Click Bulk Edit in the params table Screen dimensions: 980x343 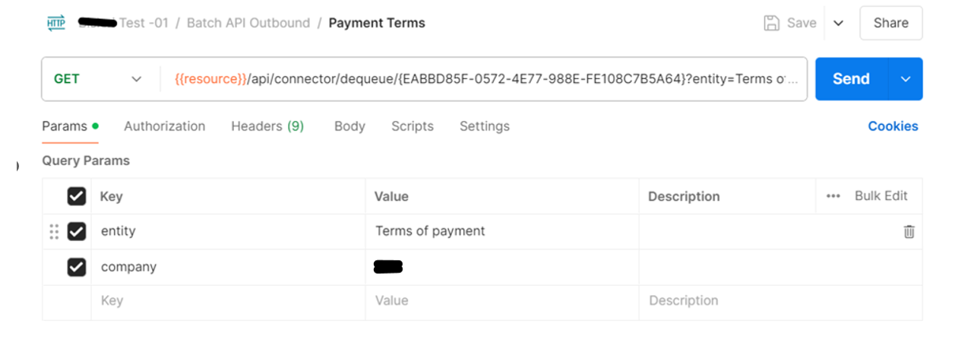coord(881,196)
